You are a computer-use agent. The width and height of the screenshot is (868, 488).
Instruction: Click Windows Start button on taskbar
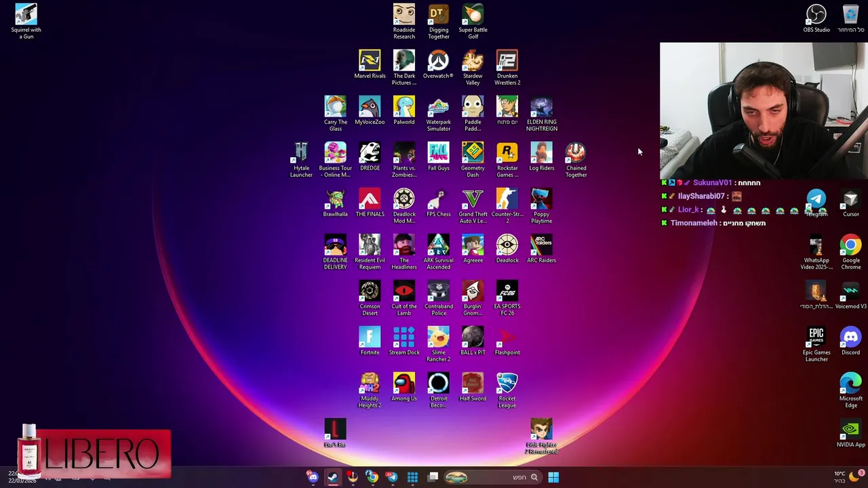click(553, 477)
